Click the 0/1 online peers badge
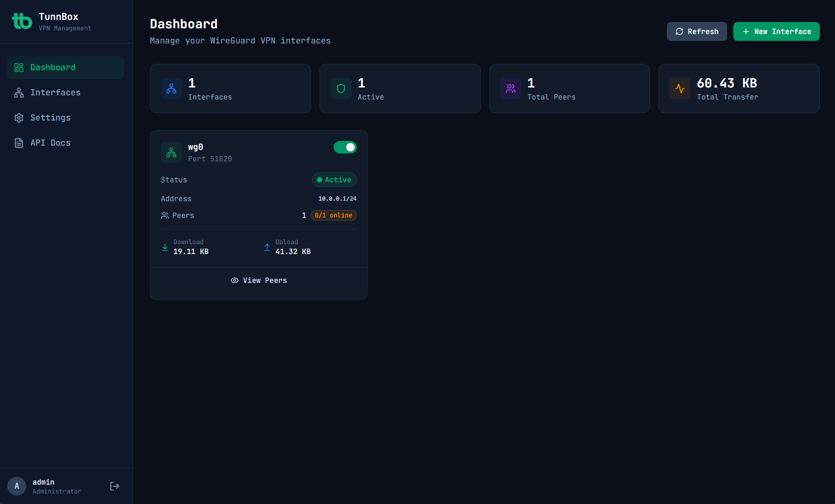The height and width of the screenshot is (504, 835). click(334, 215)
